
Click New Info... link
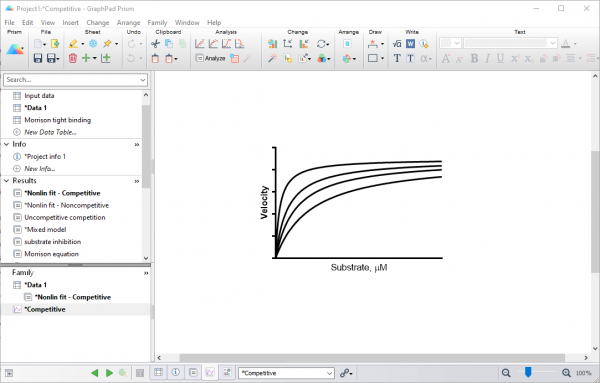coord(40,168)
